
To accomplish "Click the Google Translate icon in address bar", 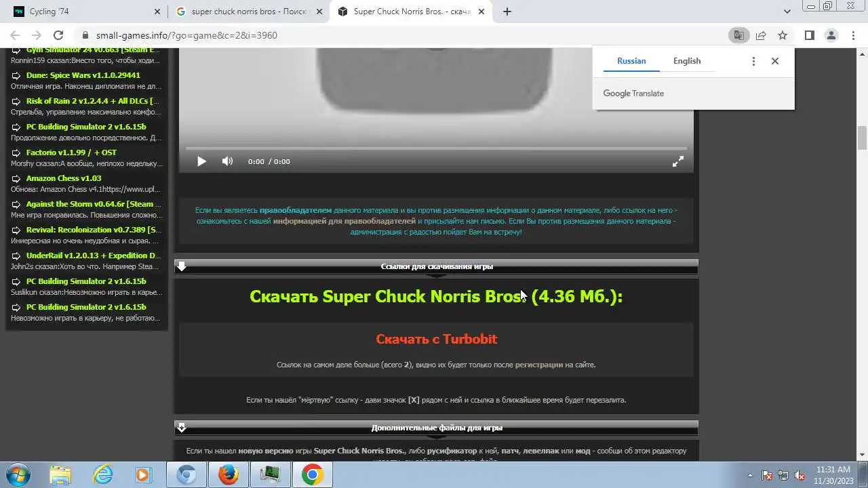I will coord(738,35).
